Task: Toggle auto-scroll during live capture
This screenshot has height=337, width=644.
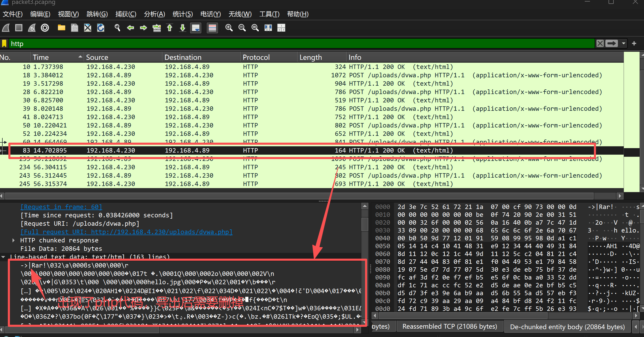Action: tap(196, 28)
